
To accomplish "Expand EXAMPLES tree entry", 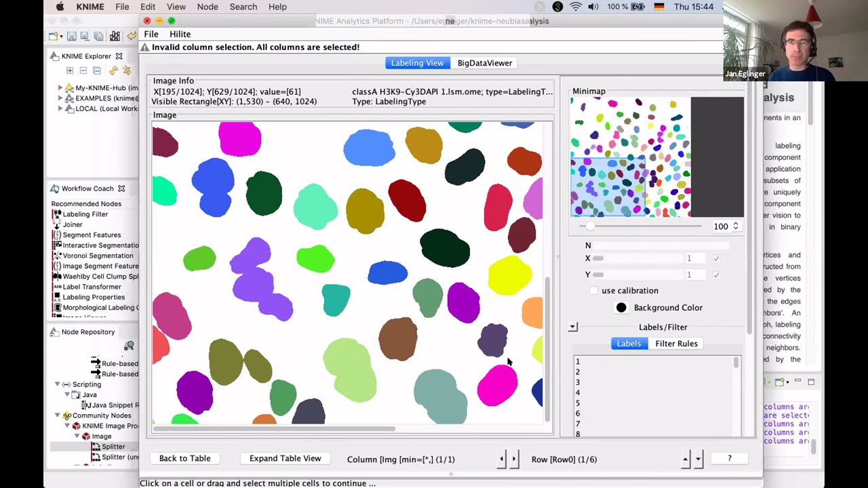I will [60, 98].
